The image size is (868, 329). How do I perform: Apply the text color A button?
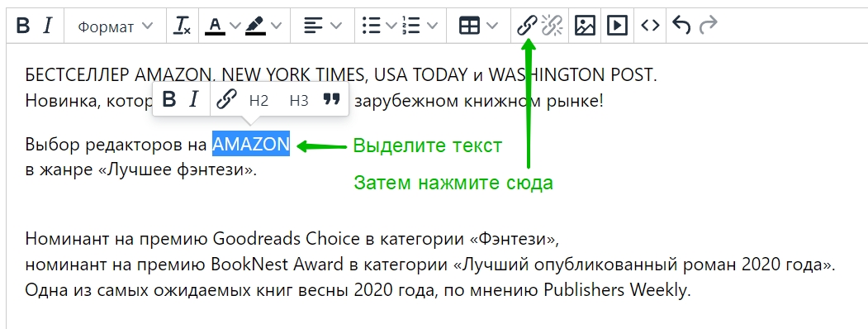pos(216,26)
